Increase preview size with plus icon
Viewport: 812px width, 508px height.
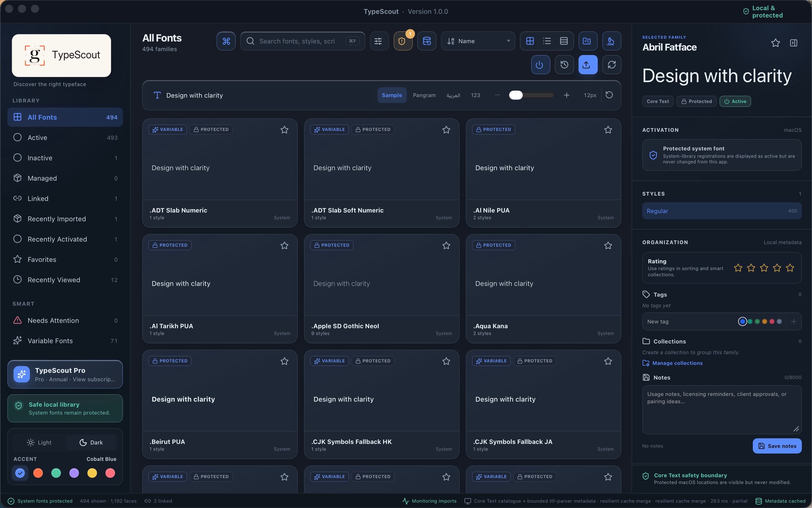566,95
